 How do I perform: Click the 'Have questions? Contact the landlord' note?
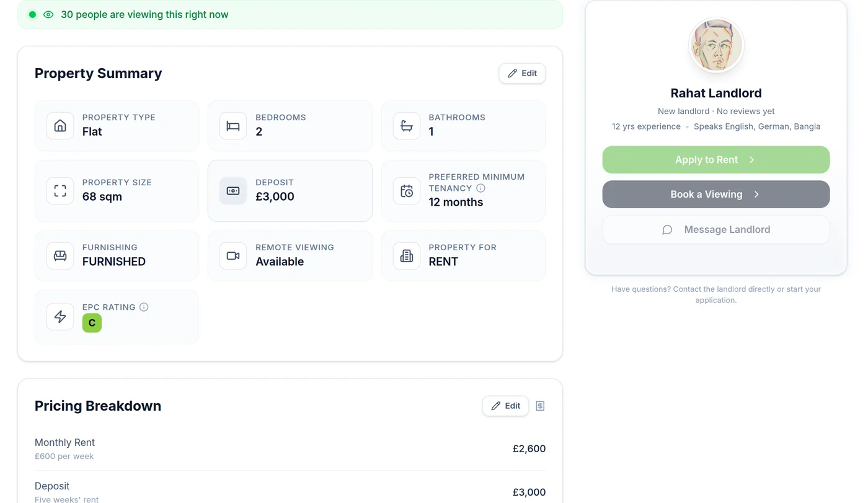(x=716, y=295)
